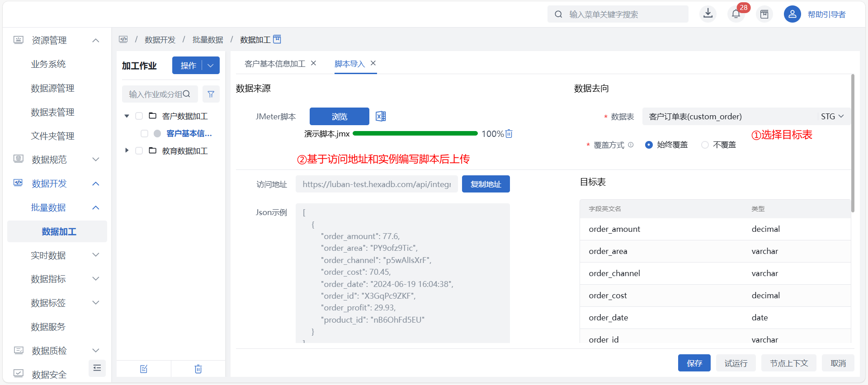
Task: Open the user avatar icon
Action: 792,14
